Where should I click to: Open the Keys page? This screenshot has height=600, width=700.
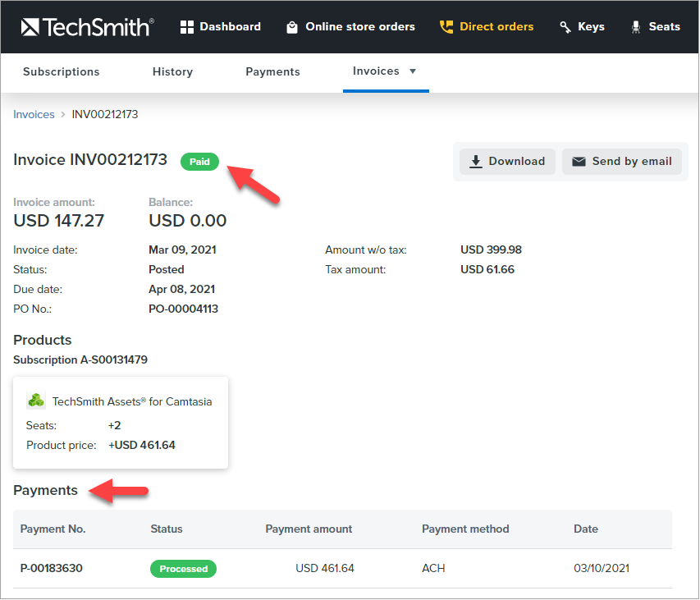(x=582, y=27)
